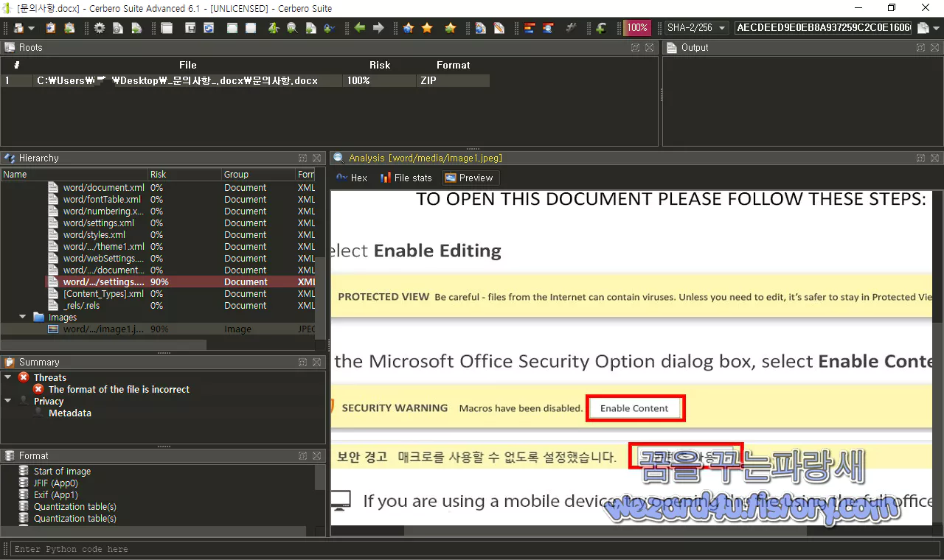The image size is (944, 560).
Task: Sort Hierarchy by Risk column header
Action: (x=184, y=175)
